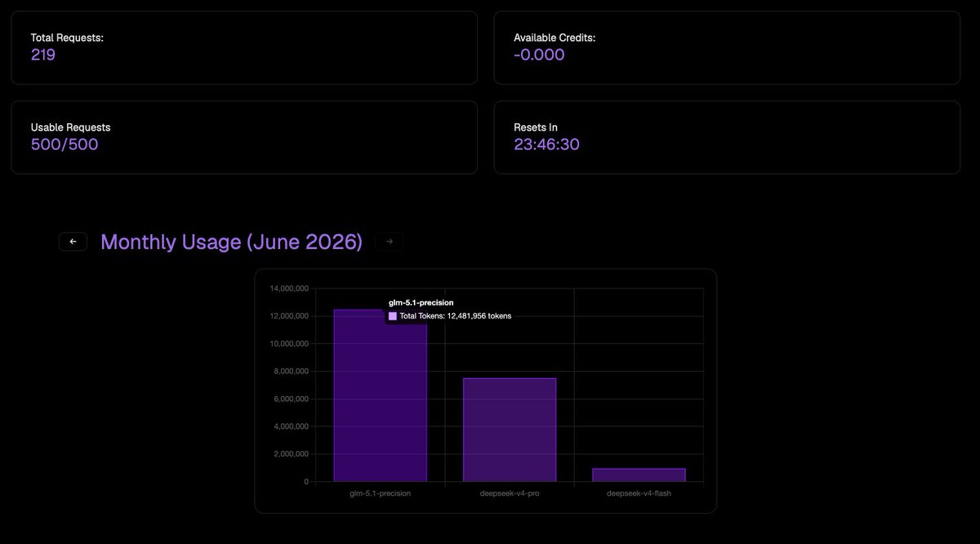
Task: Select the Usable Requests value 500/500
Action: click(x=65, y=145)
